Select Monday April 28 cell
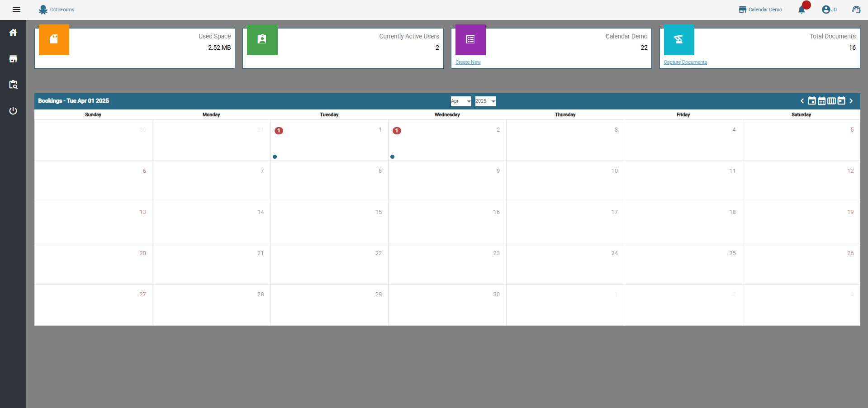The image size is (868, 408). 211,305
